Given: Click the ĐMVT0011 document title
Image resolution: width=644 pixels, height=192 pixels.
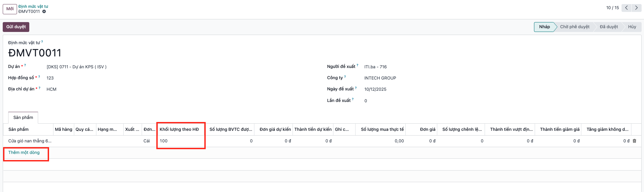Looking at the screenshot, I should (35, 53).
